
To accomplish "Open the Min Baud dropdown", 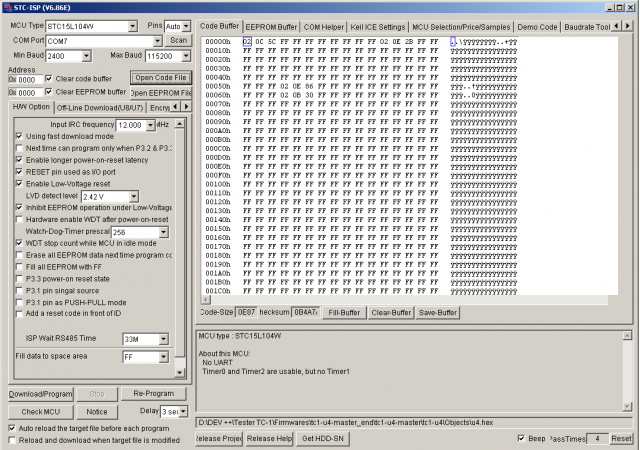I will tap(86, 56).
